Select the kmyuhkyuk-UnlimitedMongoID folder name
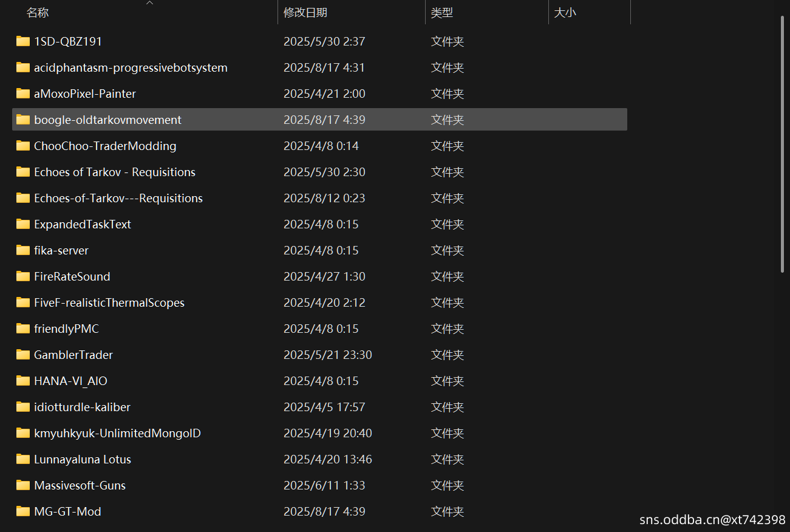 117,433
